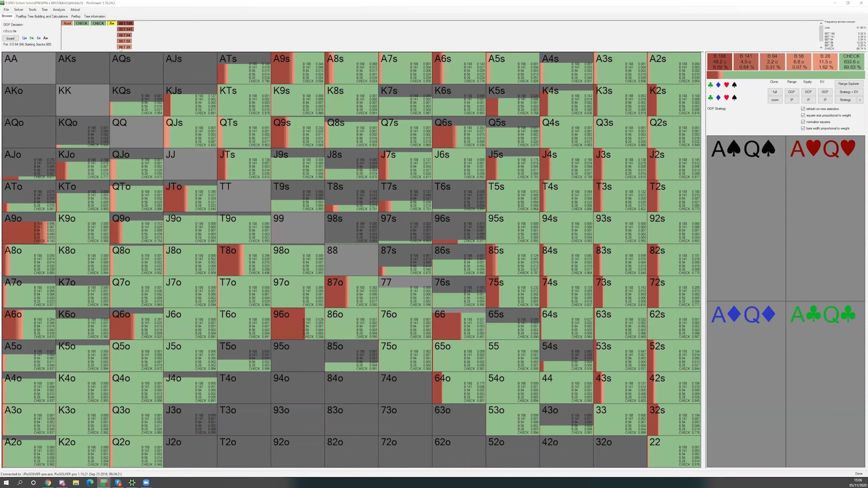
Task: Select the green CHECK 89.63% action swatch
Action: coord(852,62)
